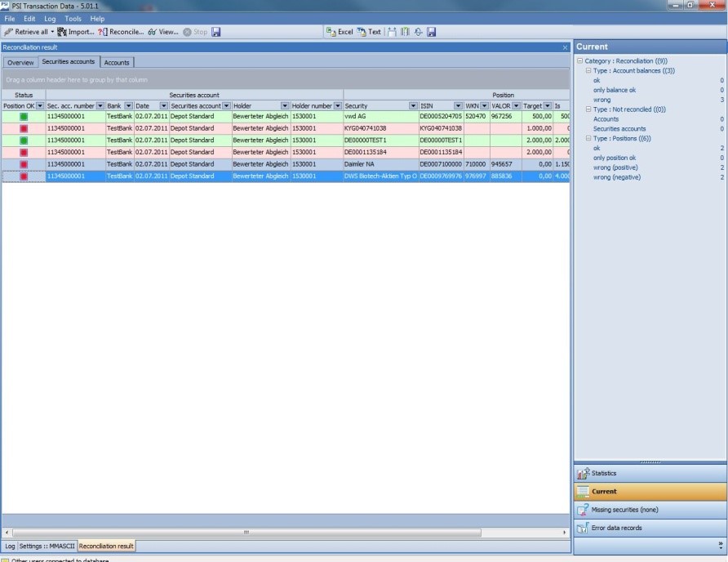Viewport: 728px width, 562px height.
Task: Switch to the Overview tab
Action: (x=20, y=62)
